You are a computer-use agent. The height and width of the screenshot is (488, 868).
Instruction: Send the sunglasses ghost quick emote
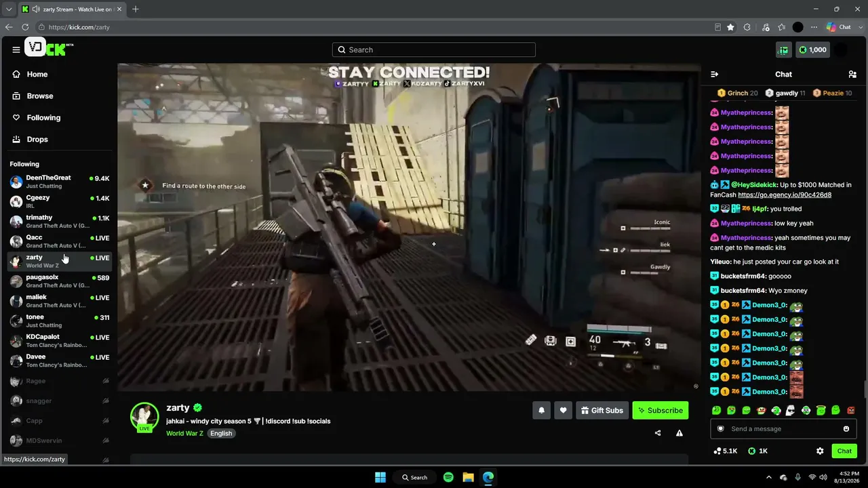(x=791, y=410)
